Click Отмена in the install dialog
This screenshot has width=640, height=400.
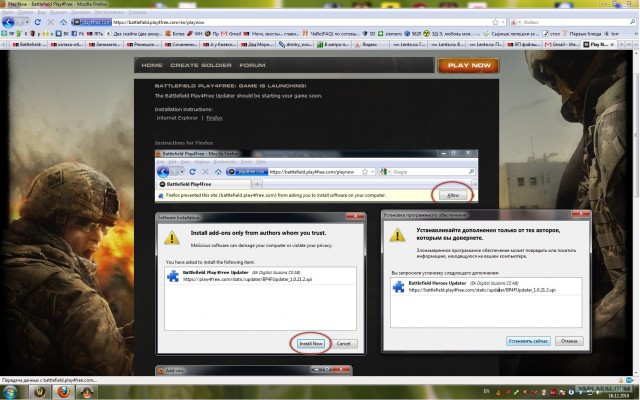pyautogui.click(x=569, y=341)
